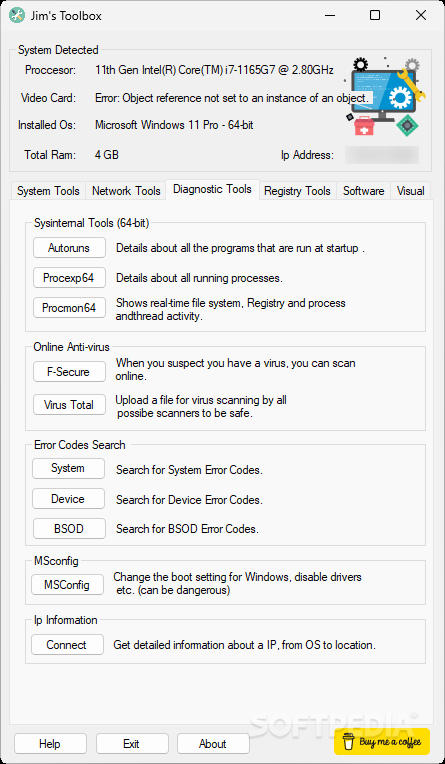Open the Help button
445x764 pixels.
50,744
